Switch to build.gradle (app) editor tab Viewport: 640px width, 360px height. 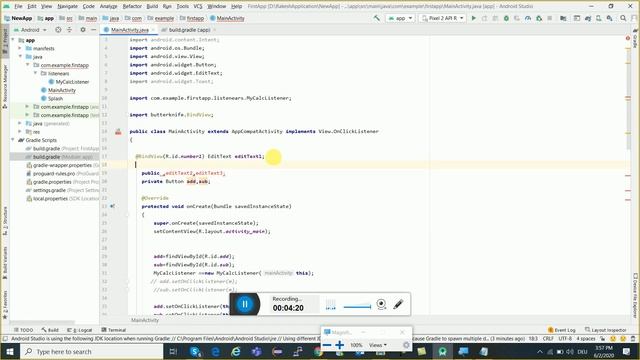coord(189,30)
